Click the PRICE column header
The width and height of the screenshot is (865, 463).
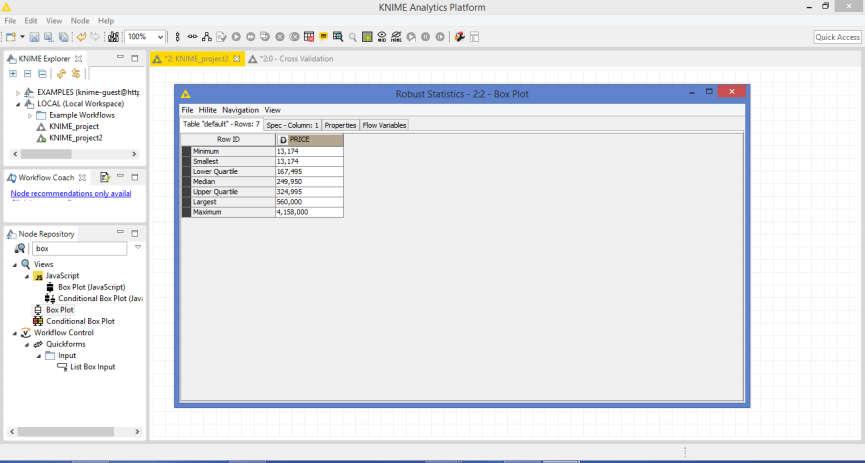click(309, 140)
